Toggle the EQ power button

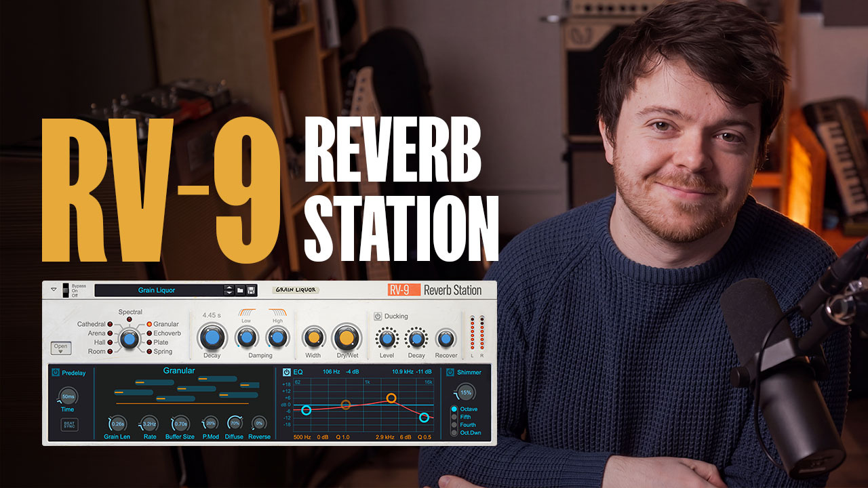tap(287, 372)
